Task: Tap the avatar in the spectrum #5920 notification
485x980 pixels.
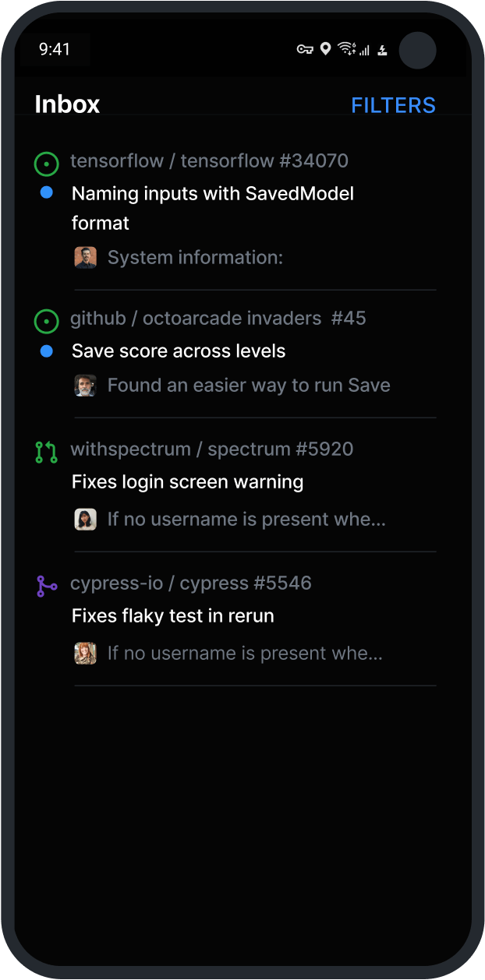Action: click(85, 520)
